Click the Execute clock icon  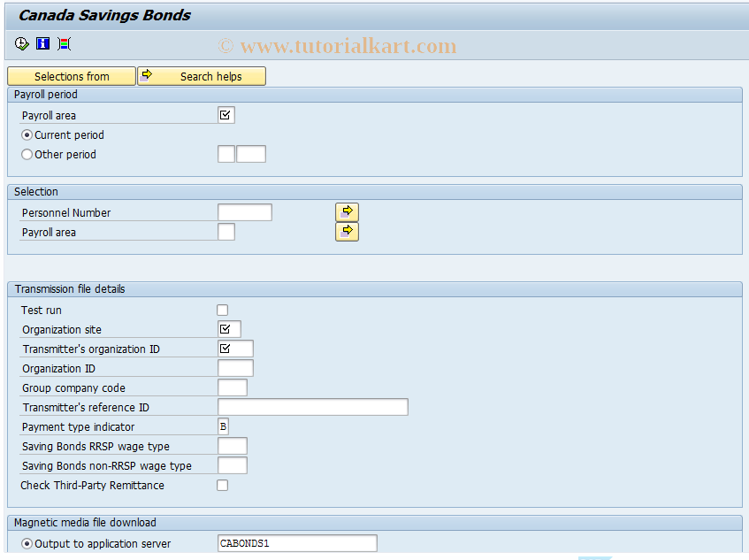click(x=21, y=44)
